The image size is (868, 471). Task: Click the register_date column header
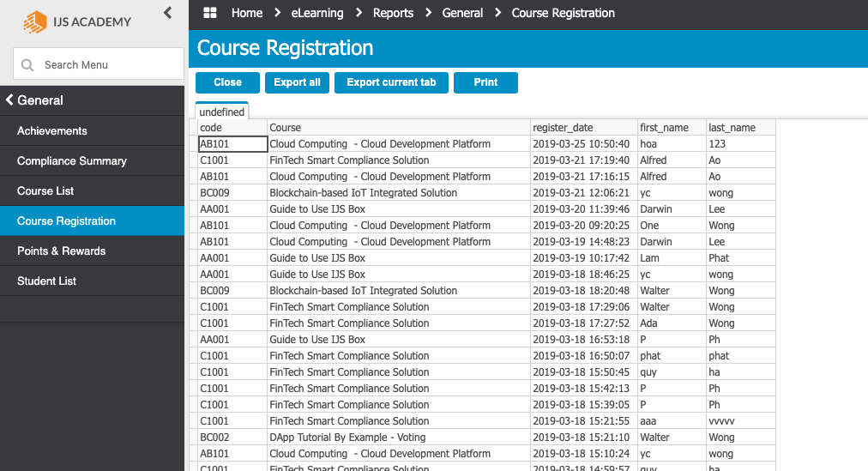563,128
